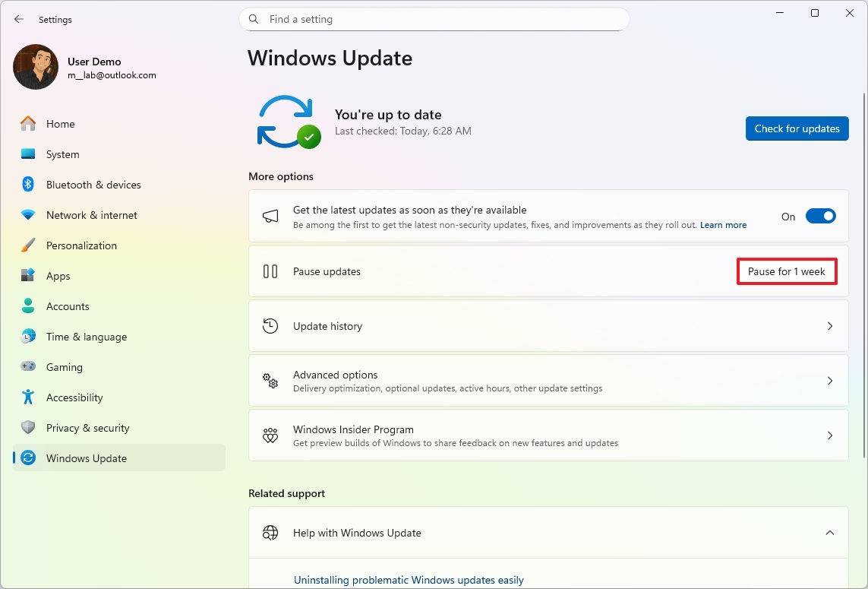Open System settings from the sidebar

[x=62, y=154]
